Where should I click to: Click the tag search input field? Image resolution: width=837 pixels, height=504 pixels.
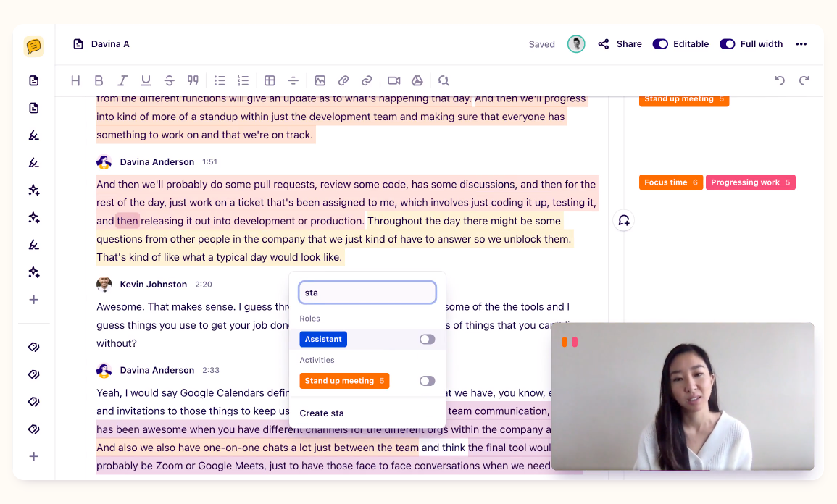click(x=367, y=293)
